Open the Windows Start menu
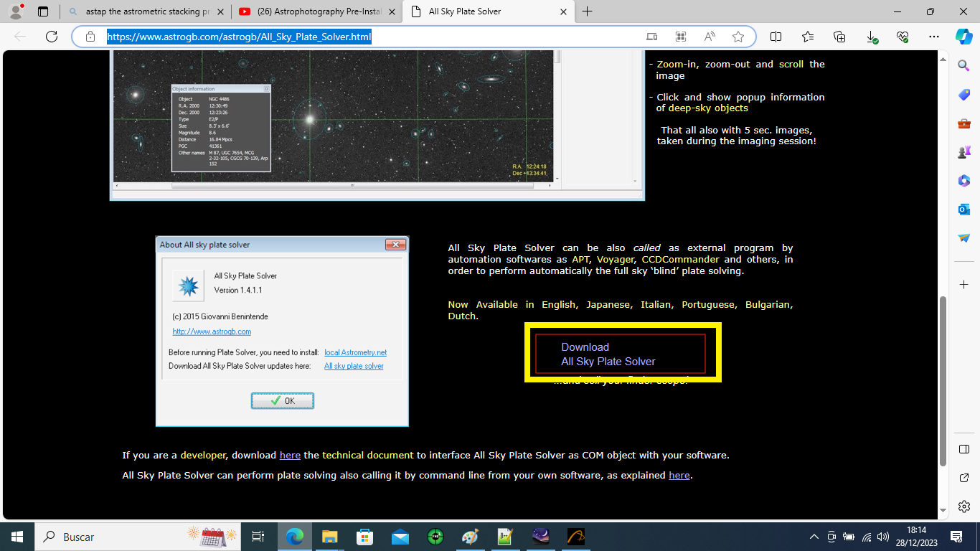980x551 pixels. 17,537
